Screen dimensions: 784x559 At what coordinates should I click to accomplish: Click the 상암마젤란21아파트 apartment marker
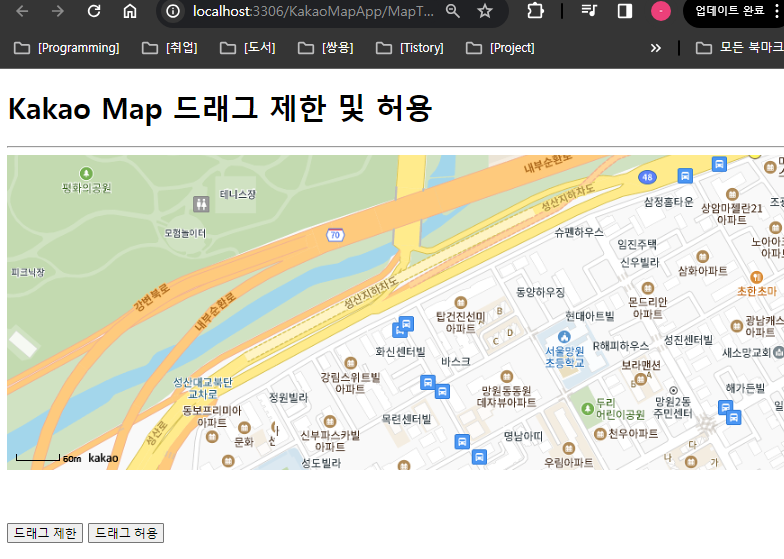click(732, 194)
